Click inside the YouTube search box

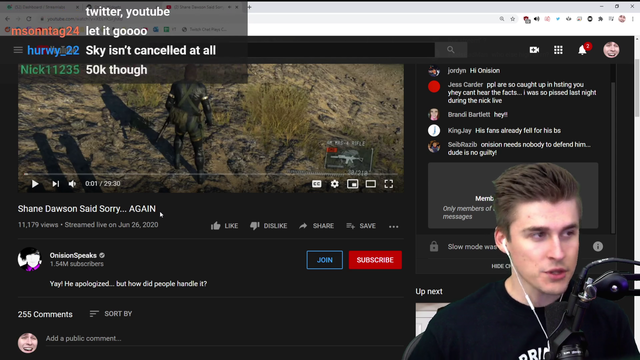pos(341,50)
